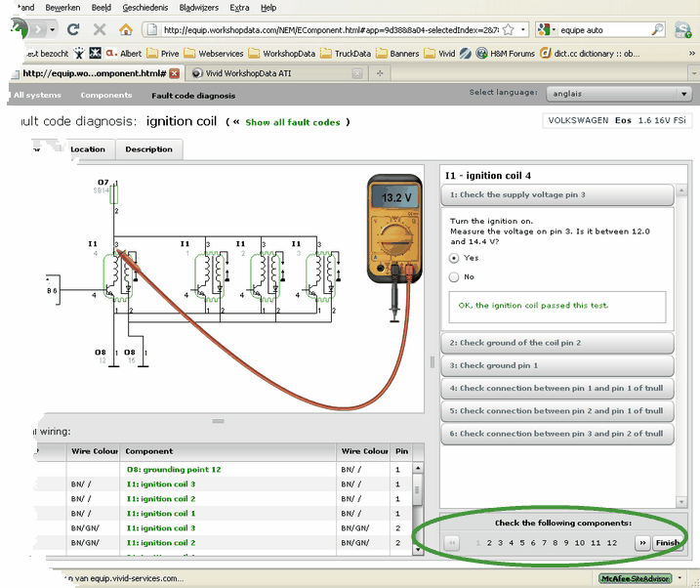Go to the previous component with the « button

tap(452, 543)
